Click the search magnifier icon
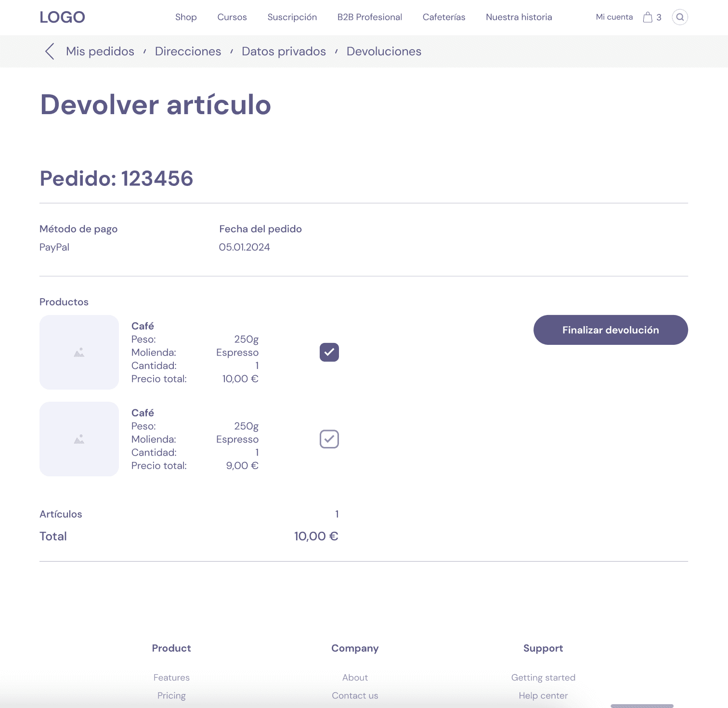 point(680,17)
